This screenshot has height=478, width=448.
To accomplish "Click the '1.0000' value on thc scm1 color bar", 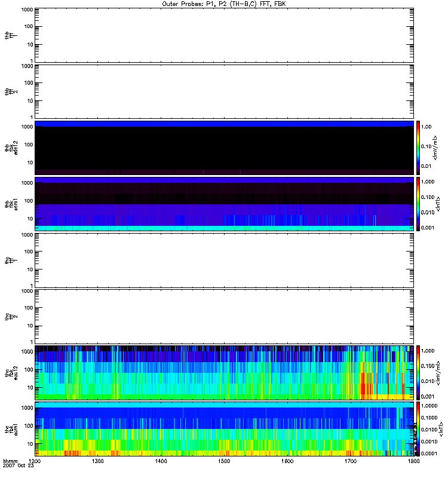I will click(429, 406).
